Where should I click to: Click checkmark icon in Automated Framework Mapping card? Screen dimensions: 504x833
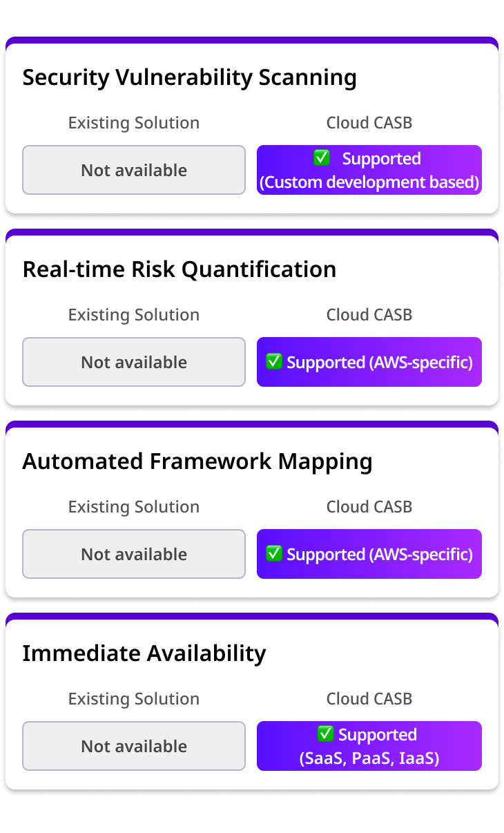(274, 554)
